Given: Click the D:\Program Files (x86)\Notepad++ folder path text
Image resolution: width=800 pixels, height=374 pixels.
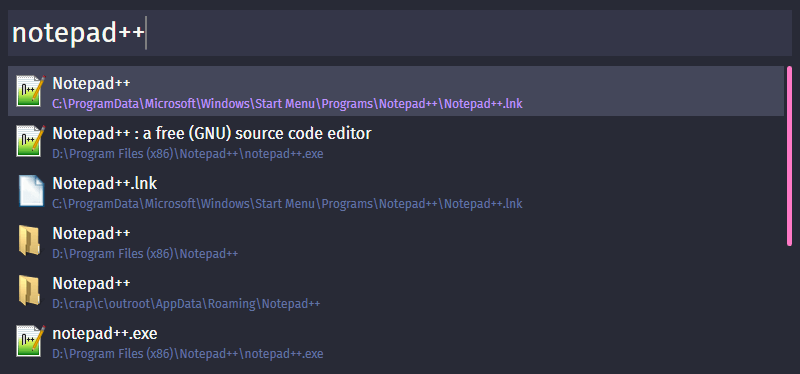Looking at the screenshot, I should (x=145, y=254).
